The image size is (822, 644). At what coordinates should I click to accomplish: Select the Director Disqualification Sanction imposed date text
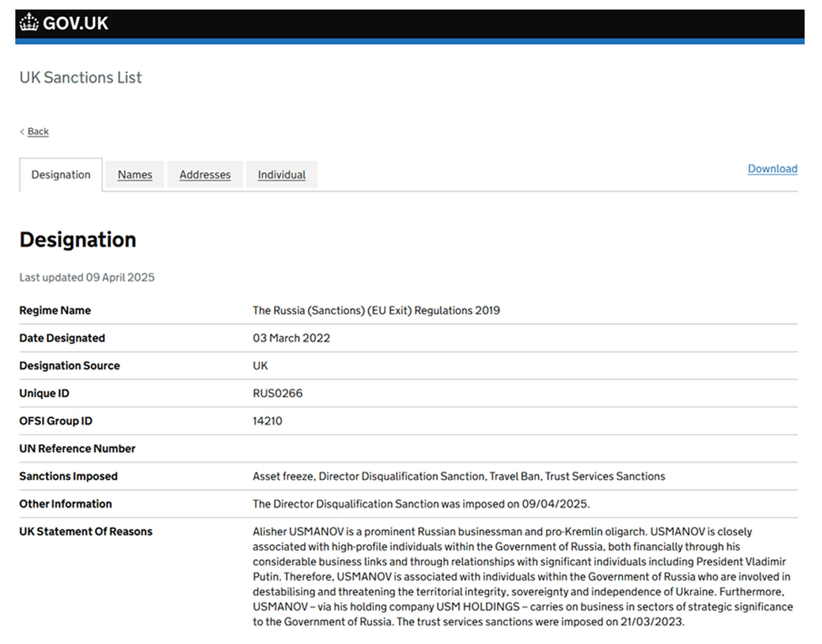pyautogui.click(x=421, y=504)
